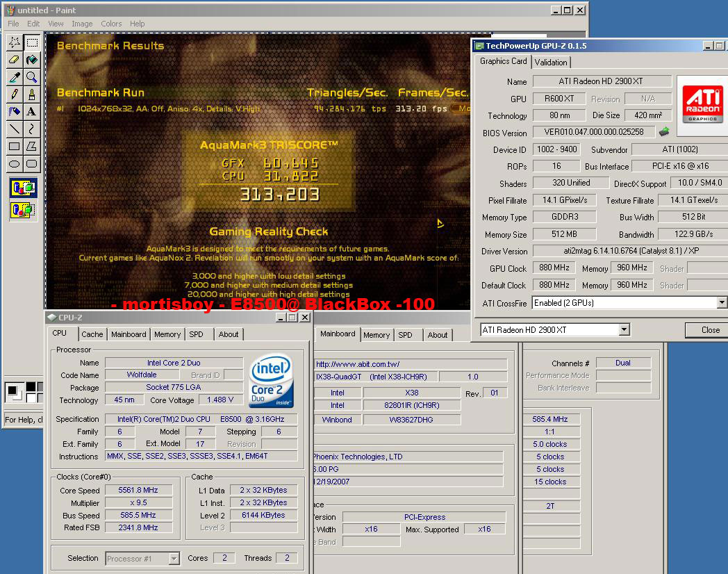Click the abit.com.tw URL in CPU-Z
Image resolution: width=728 pixels, height=574 pixels.
click(x=358, y=364)
